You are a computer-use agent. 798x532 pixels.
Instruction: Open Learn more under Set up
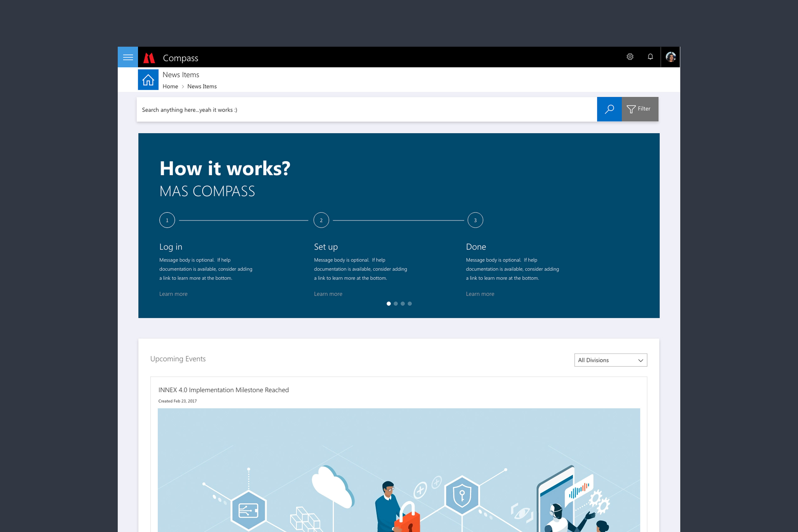click(328, 294)
